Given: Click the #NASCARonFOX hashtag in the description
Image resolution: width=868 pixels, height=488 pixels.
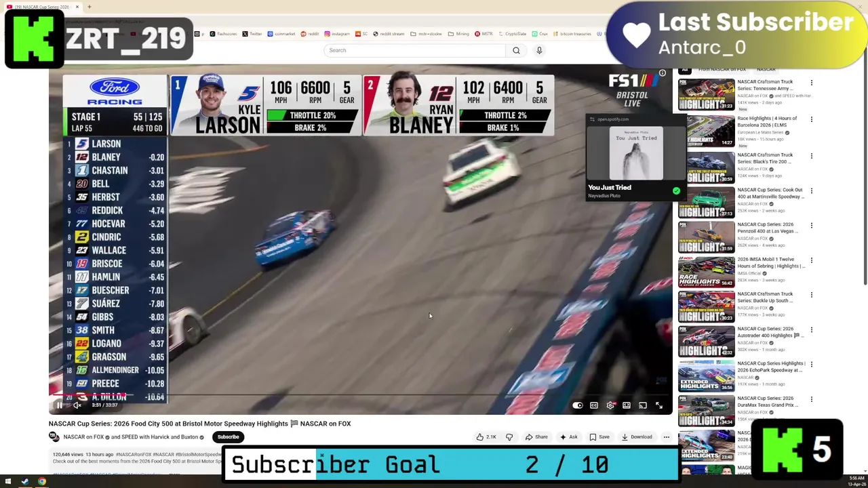Looking at the screenshot, I should (x=134, y=454).
